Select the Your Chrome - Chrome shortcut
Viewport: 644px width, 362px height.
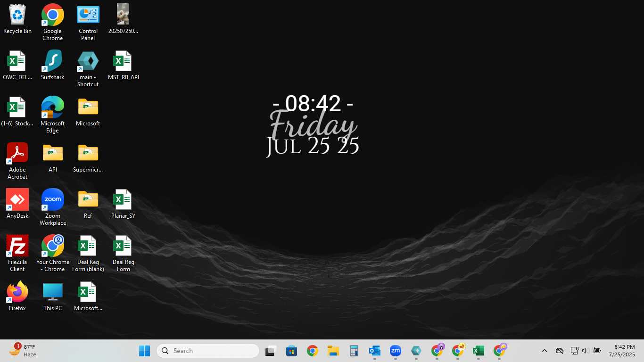coord(53,254)
